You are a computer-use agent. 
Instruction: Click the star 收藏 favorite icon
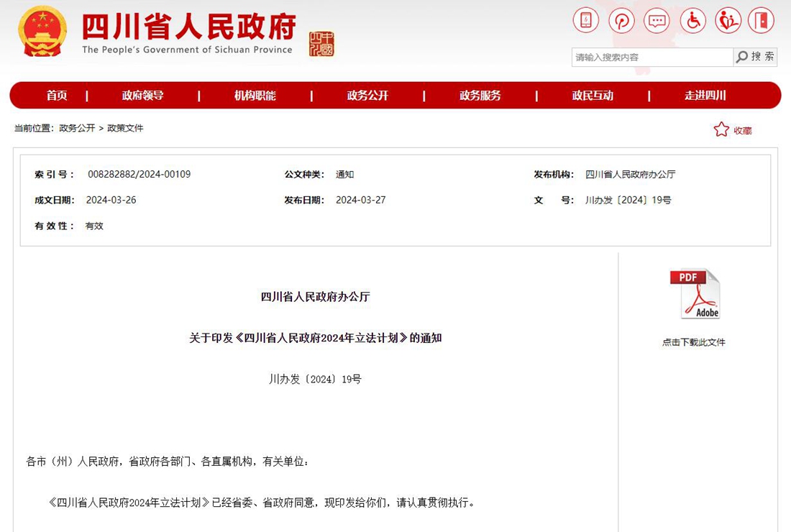[721, 129]
